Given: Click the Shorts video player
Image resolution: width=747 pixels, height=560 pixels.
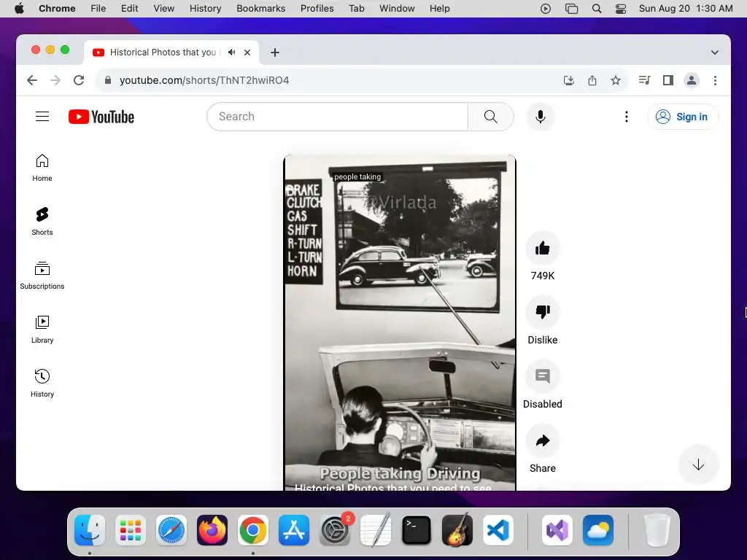Looking at the screenshot, I should click(400, 322).
